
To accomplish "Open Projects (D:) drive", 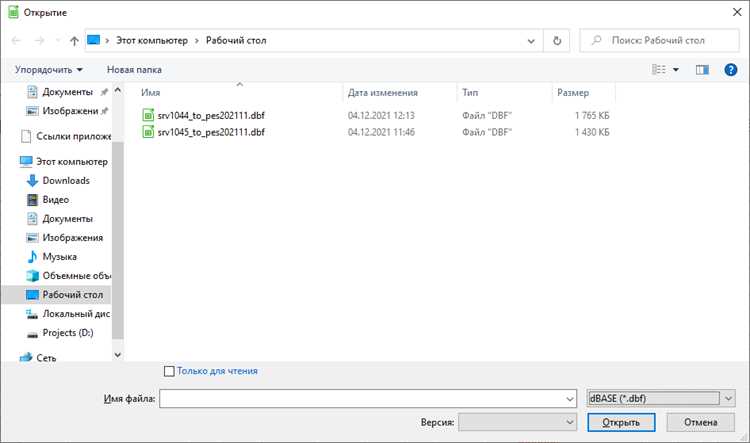I will 60,333.
